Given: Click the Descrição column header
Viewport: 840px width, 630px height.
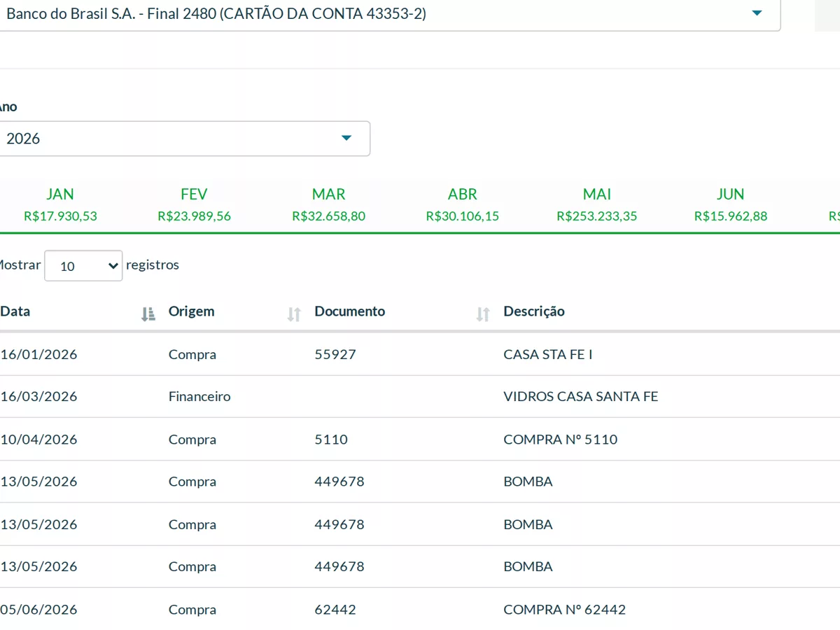Looking at the screenshot, I should tap(534, 311).
